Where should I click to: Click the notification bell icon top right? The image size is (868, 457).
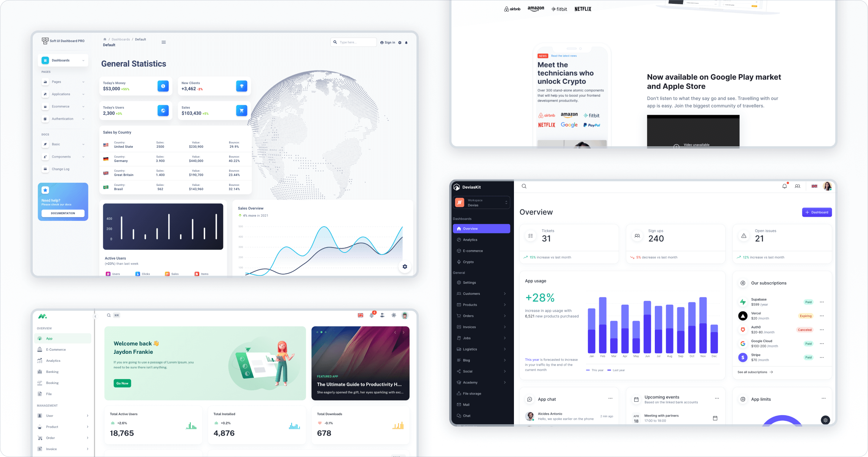[784, 186]
